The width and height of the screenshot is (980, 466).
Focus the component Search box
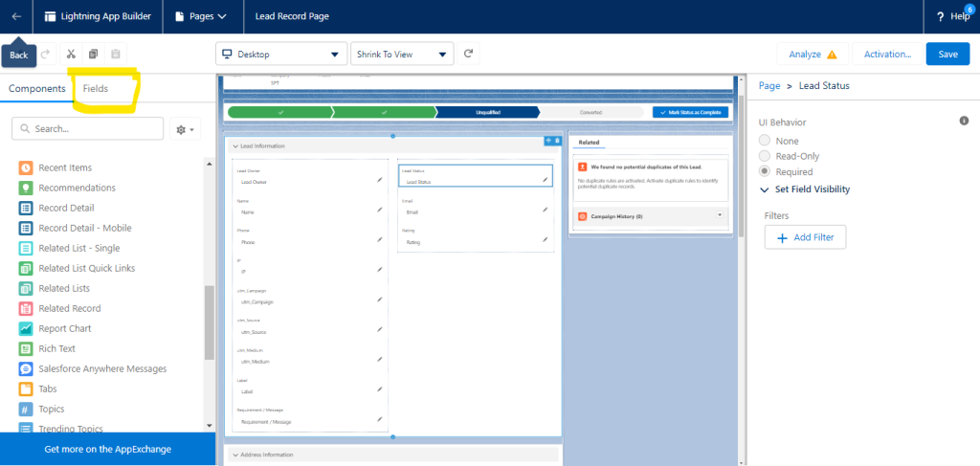click(87, 128)
